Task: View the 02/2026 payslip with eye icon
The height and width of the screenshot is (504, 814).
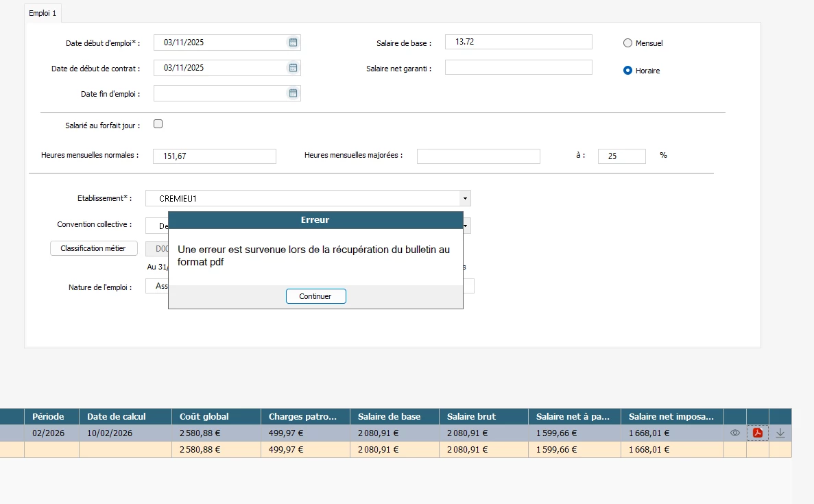Action: click(x=734, y=433)
